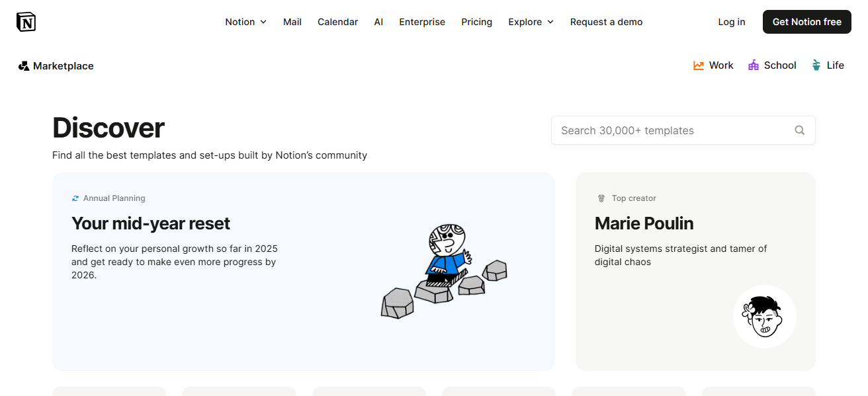Click the Search 30,000+ templates field
This screenshot has height=396, width=868.
pos(683,130)
